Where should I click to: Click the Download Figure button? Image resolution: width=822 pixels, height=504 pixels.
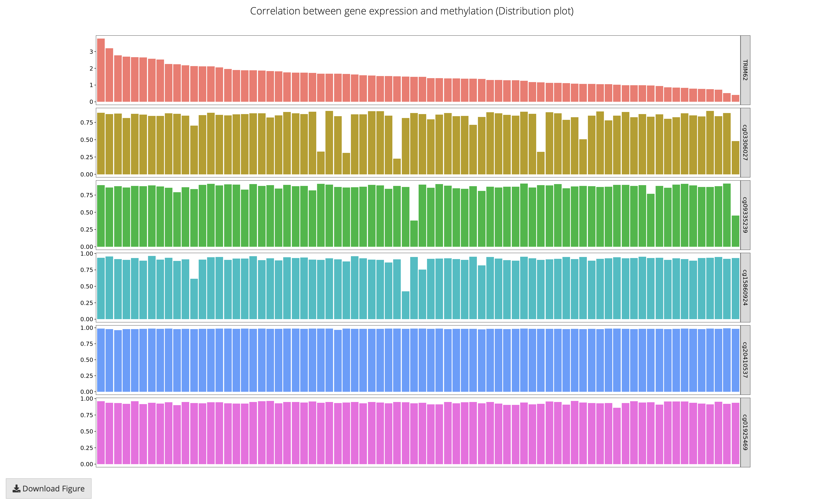[49, 488]
